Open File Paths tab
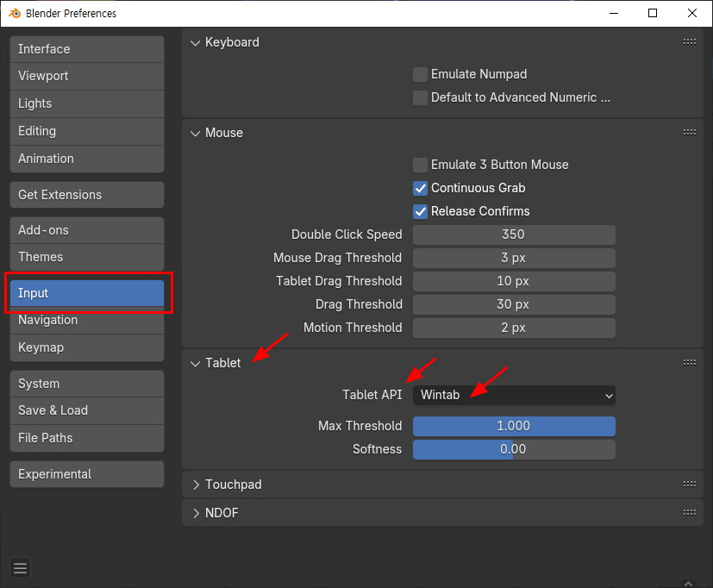Screen dimensions: 713x588 click(x=87, y=438)
